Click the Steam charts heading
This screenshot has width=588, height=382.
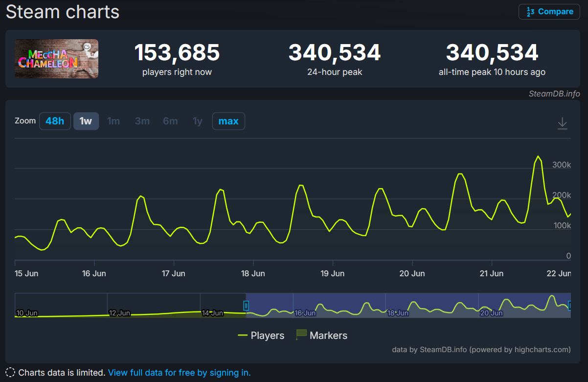coord(63,12)
